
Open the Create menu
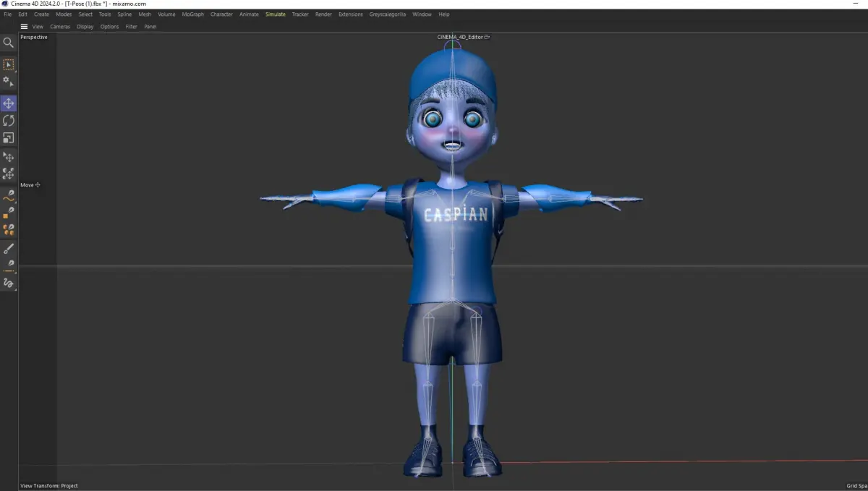coord(42,14)
